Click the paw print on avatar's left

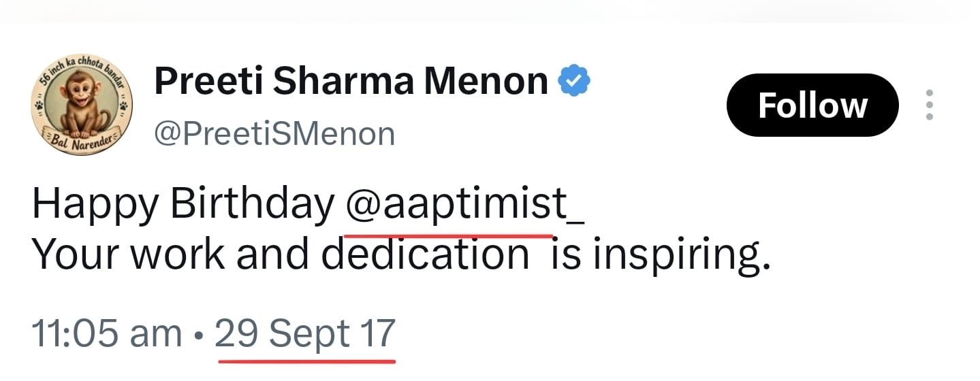40,106
